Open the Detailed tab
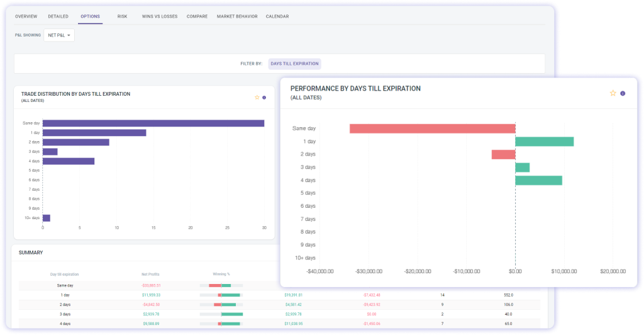Screen dimensions: 644x335 [x=58, y=16]
